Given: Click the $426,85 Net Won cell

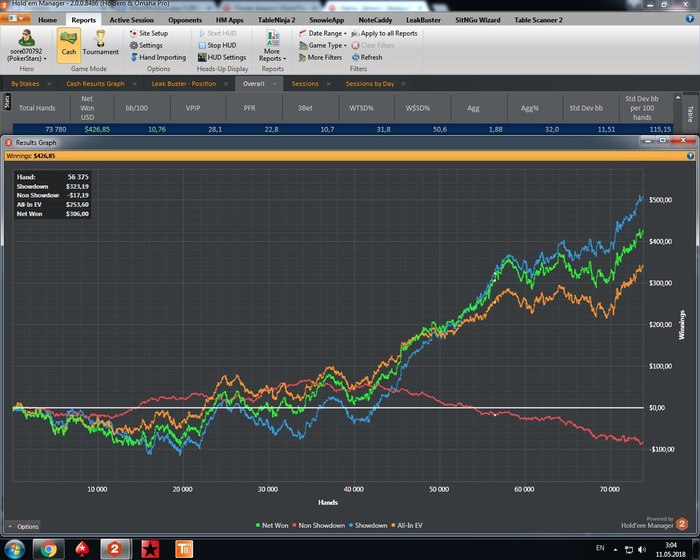Looking at the screenshot, I should 97,130.
